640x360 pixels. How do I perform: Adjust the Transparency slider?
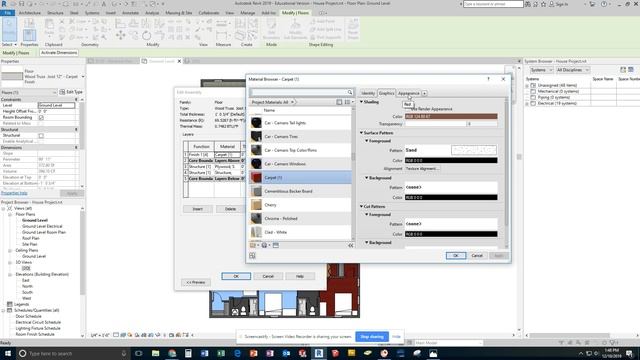435,124
